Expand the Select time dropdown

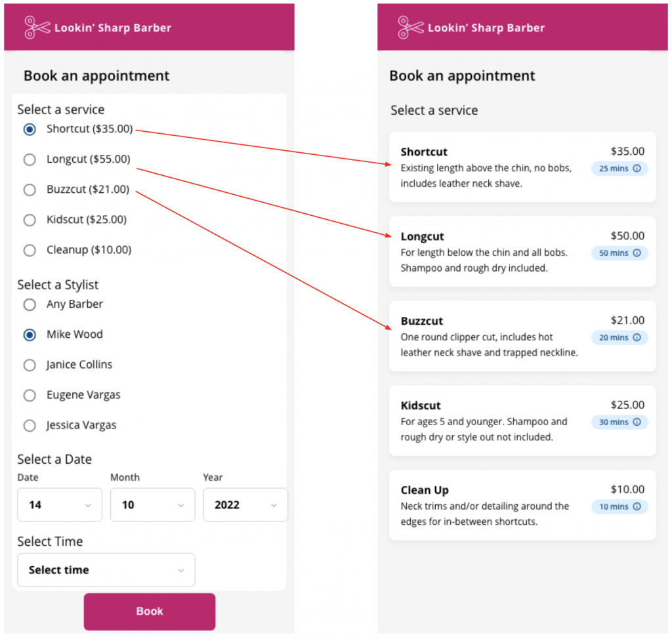[x=106, y=569]
